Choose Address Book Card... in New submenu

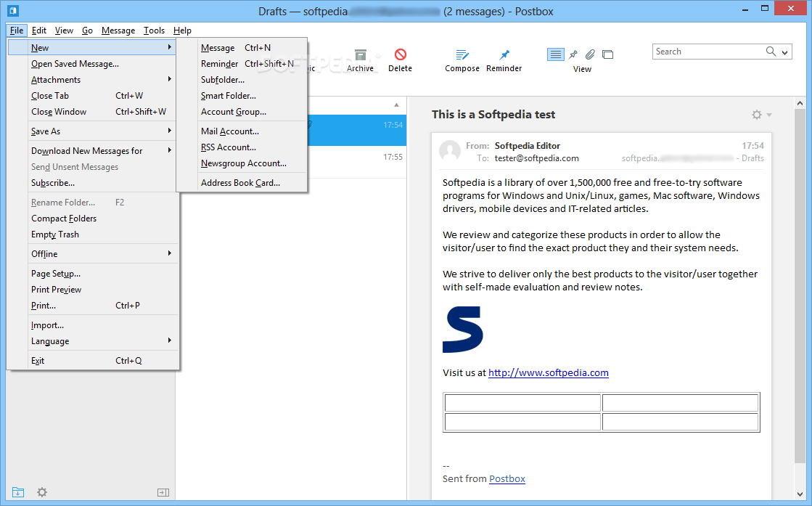[x=242, y=183]
